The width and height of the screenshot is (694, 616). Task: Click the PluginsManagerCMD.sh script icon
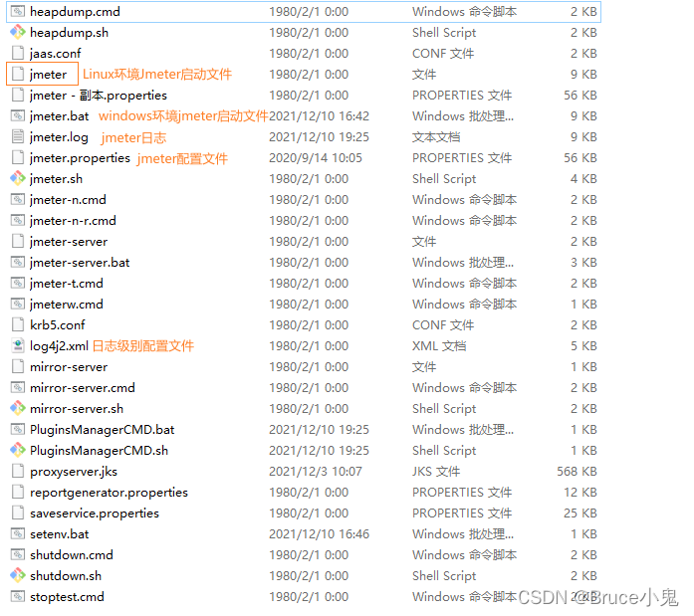tap(18, 450)
